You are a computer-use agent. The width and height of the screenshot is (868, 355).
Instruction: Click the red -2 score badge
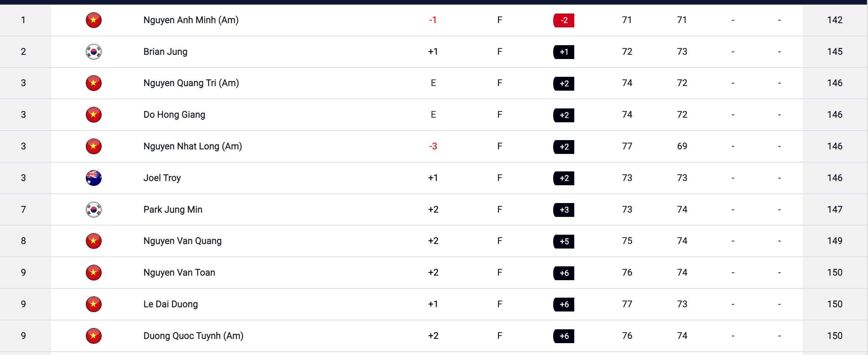pos(564,20)
